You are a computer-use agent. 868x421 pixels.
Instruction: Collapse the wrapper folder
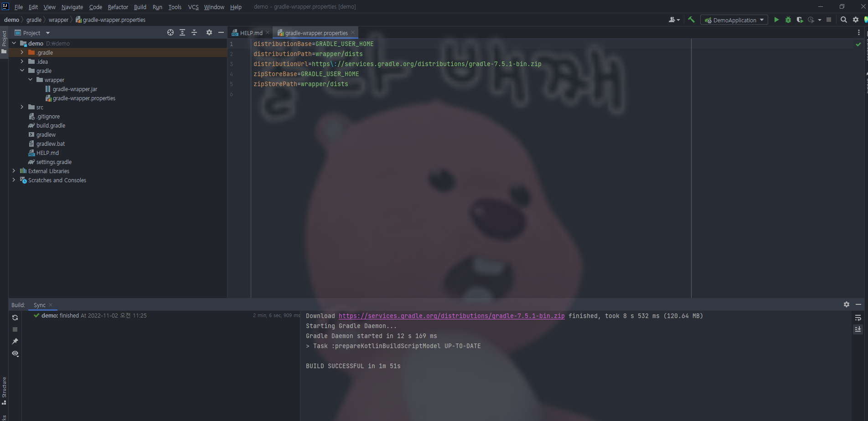point(30,80)
